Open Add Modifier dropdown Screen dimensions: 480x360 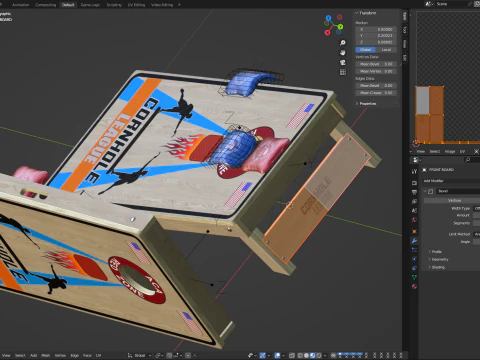[x=451, y=181]
